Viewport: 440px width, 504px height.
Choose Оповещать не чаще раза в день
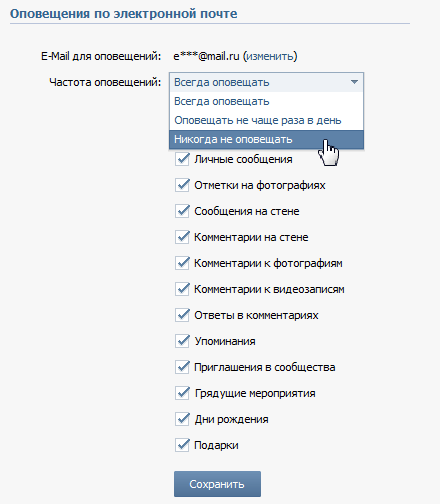266,120
